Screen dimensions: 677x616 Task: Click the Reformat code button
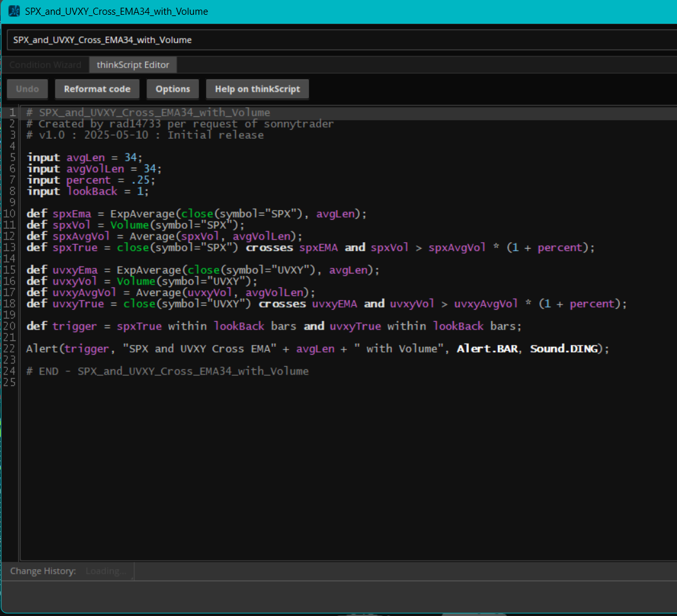coord(97,89)
